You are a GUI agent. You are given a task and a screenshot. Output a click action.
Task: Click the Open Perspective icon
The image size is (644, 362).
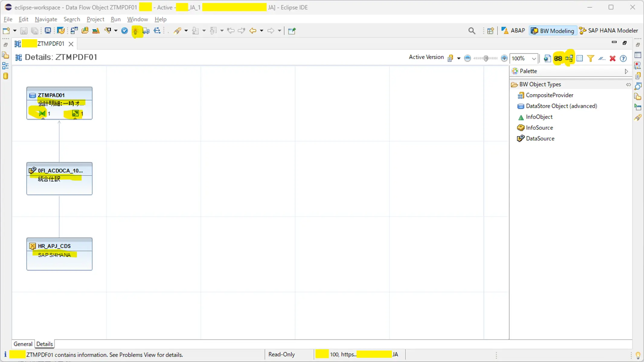[x=491, y=30]
